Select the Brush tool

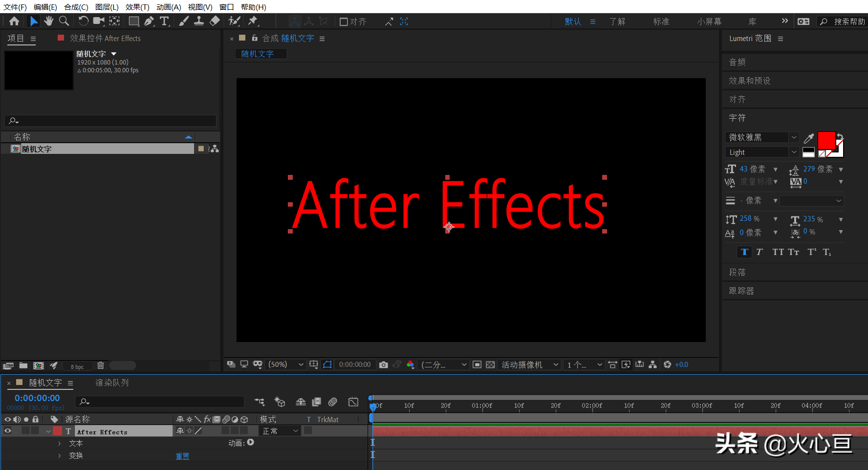[x=184, y=21]
